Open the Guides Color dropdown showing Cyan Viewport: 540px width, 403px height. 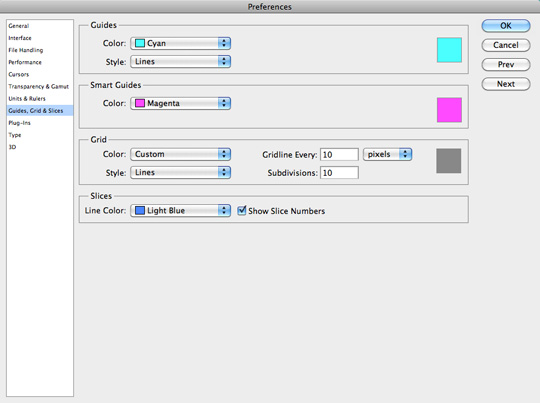(x=180, y=43)
